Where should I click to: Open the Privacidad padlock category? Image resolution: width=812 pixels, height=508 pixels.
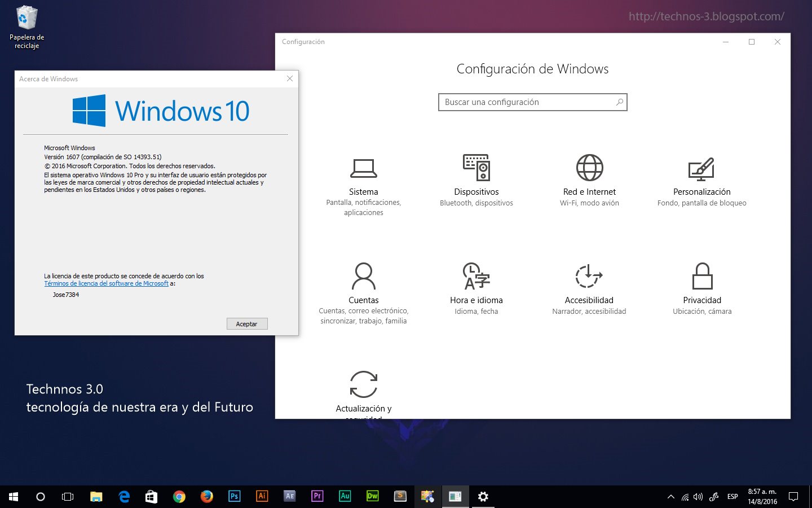pyautogui.click(x=702, y=289)
